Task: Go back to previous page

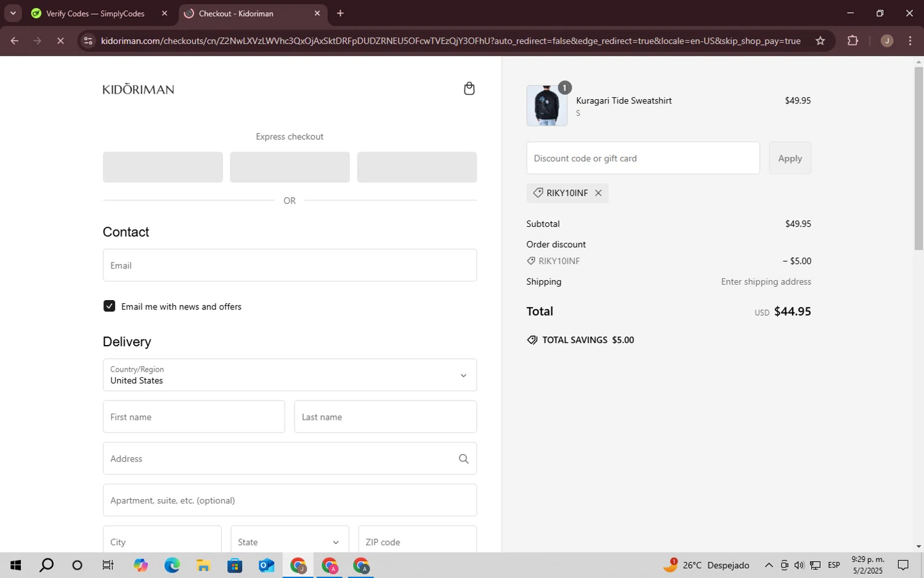Action: click(x=14, y=41)
